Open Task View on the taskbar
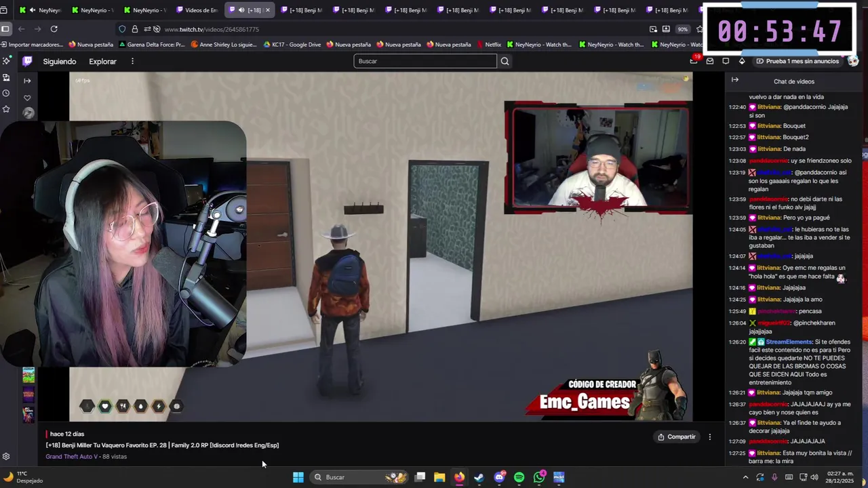This screenshot has height=488, width=868. pyautogui.click(x=420, y=477)
